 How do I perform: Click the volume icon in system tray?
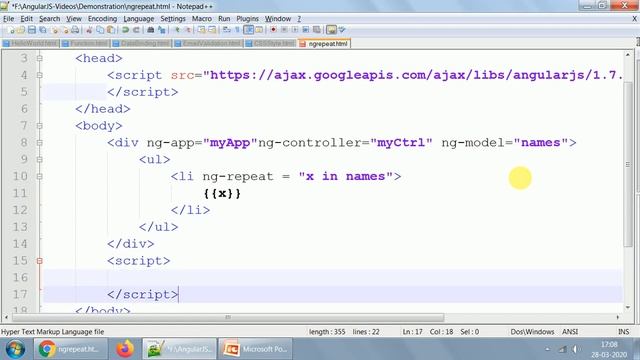pos(575,349)
